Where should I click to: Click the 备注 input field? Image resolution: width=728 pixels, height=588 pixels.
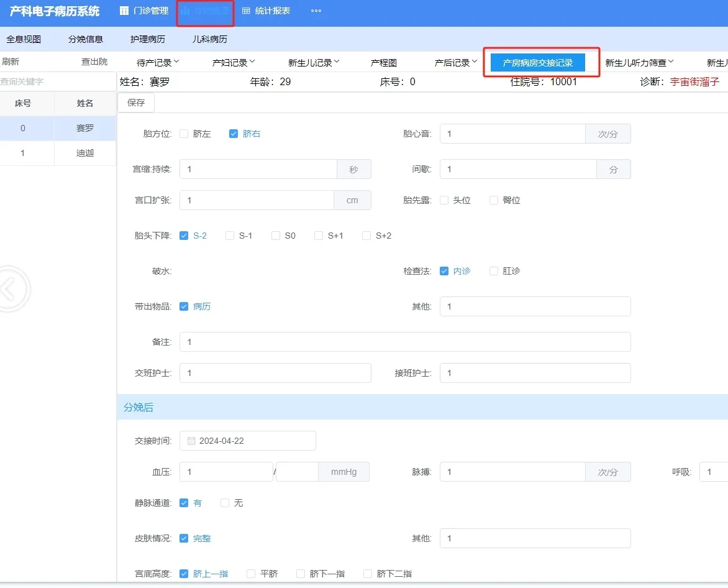[x=405, y=342]
